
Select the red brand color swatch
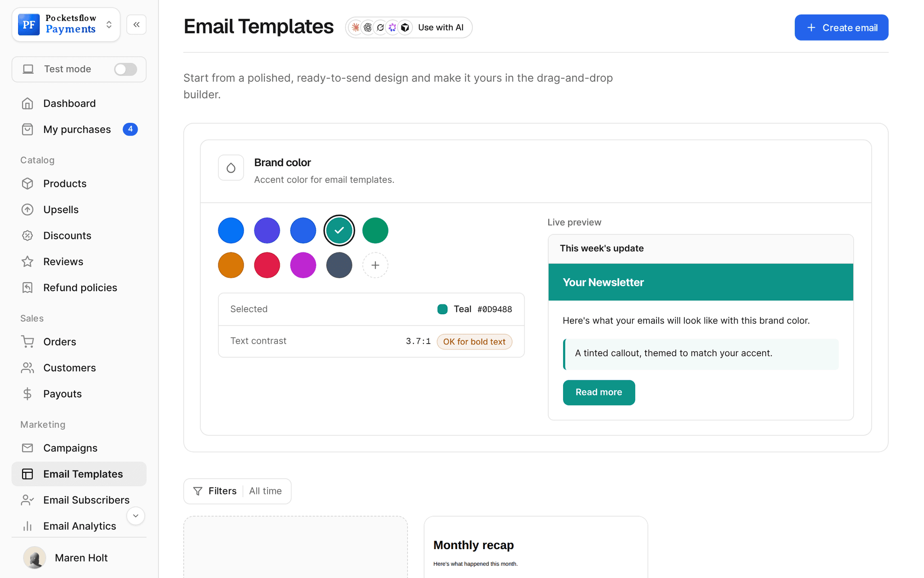click(x=267, y=265)
